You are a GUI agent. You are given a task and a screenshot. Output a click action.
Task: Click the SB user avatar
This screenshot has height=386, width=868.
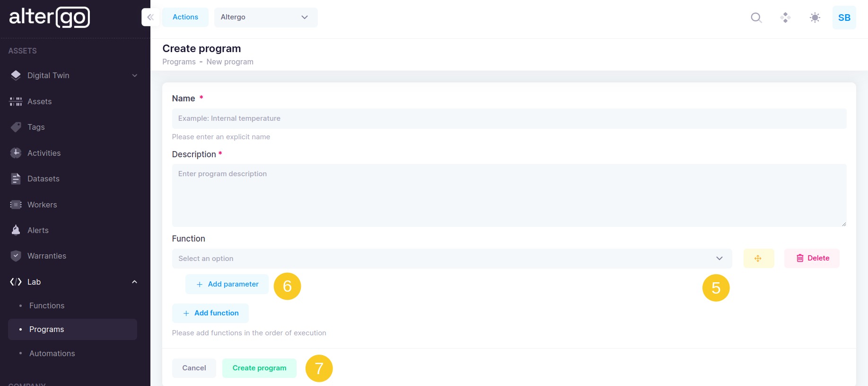[844, 18]
